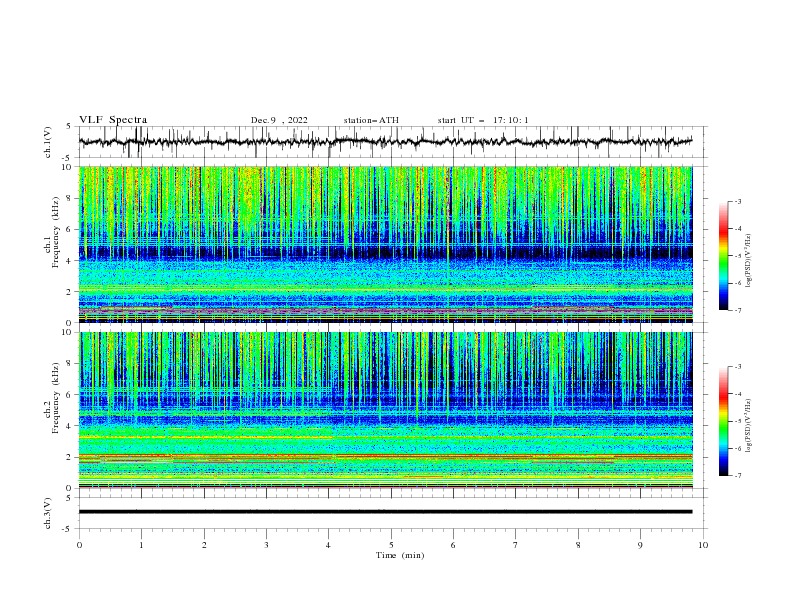Click the '-3' label on ch.1 colorbar
This screenshot has height=612, width=792.
[737, 201]
